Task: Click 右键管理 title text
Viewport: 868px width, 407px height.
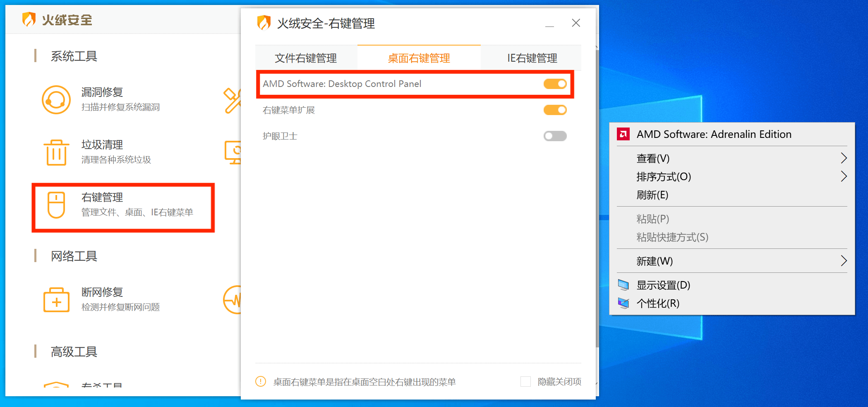Action: [102, 197]
